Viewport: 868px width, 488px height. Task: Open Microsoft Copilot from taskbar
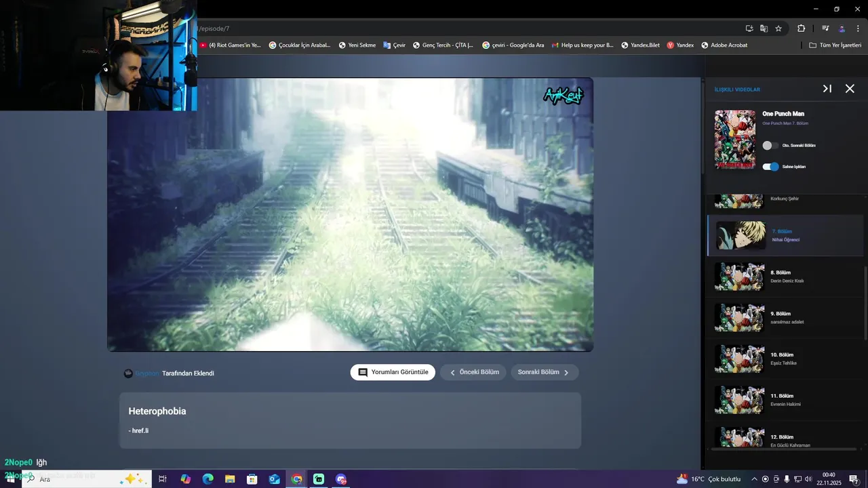[x=186, y=479]
